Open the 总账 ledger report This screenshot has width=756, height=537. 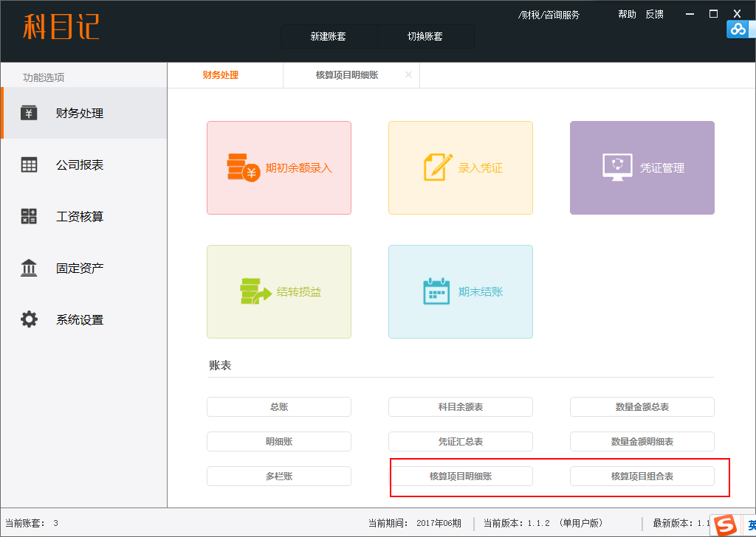278,406
